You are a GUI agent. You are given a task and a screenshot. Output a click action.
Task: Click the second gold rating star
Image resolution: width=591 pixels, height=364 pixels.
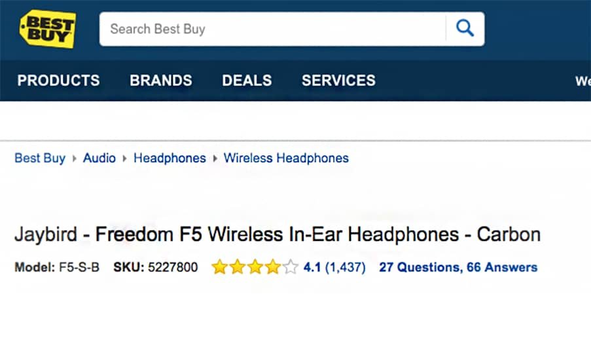[x=237, y=267]
